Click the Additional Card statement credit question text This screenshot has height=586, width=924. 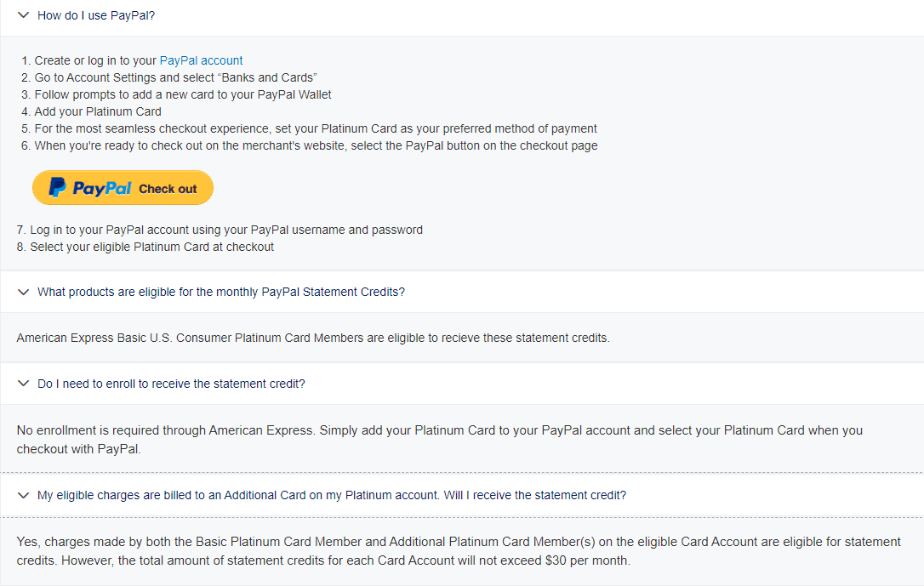click(x=332, y=495)
